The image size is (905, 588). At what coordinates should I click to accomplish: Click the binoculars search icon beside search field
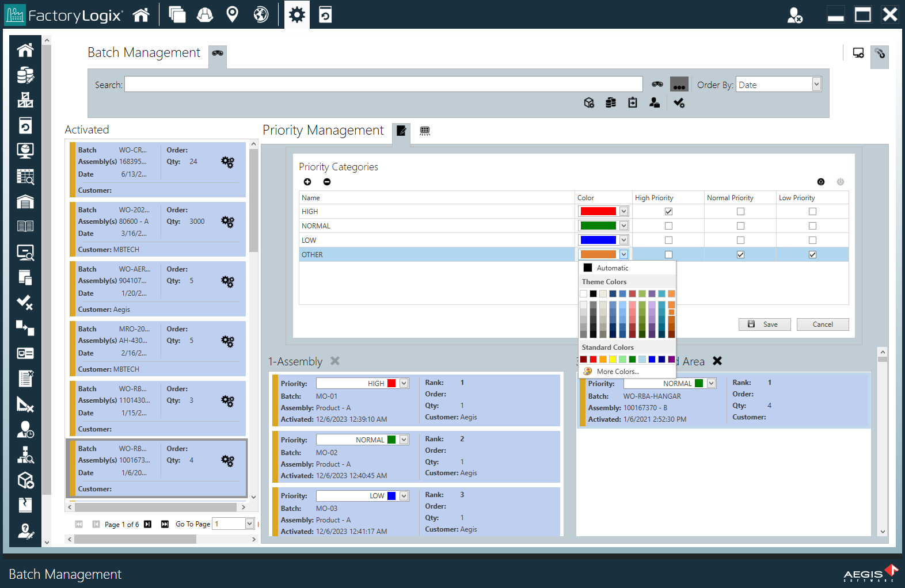(x=657, y=85)
